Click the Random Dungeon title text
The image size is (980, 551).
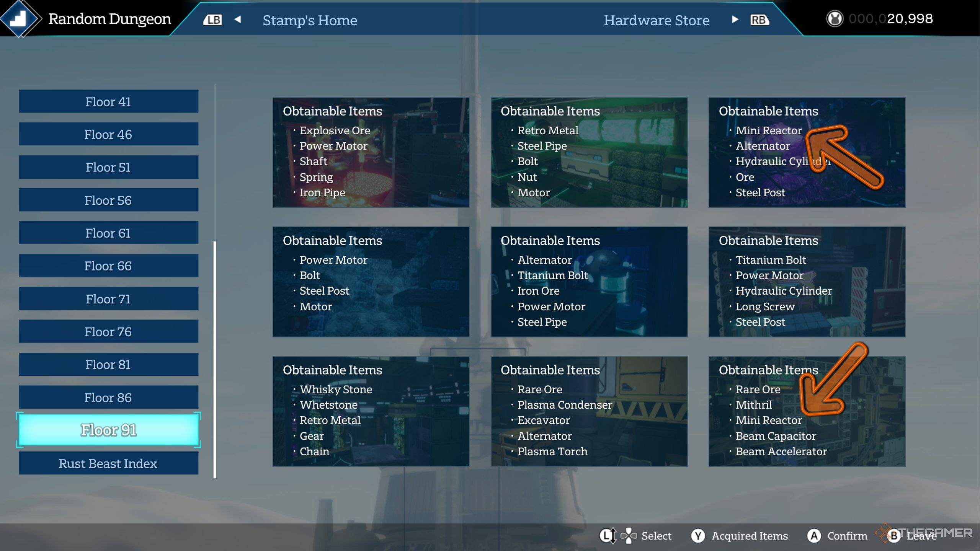pyautogui.click(x=109, y=19)
